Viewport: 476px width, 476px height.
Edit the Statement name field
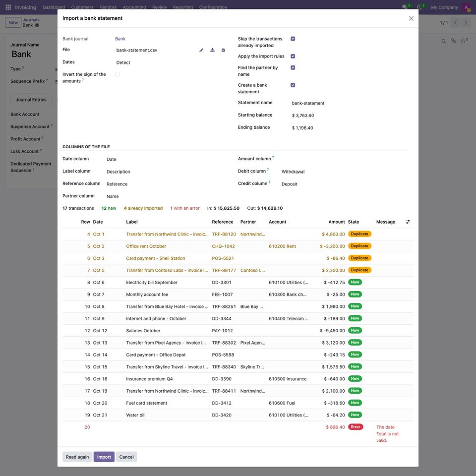click(x=350, y=103)
